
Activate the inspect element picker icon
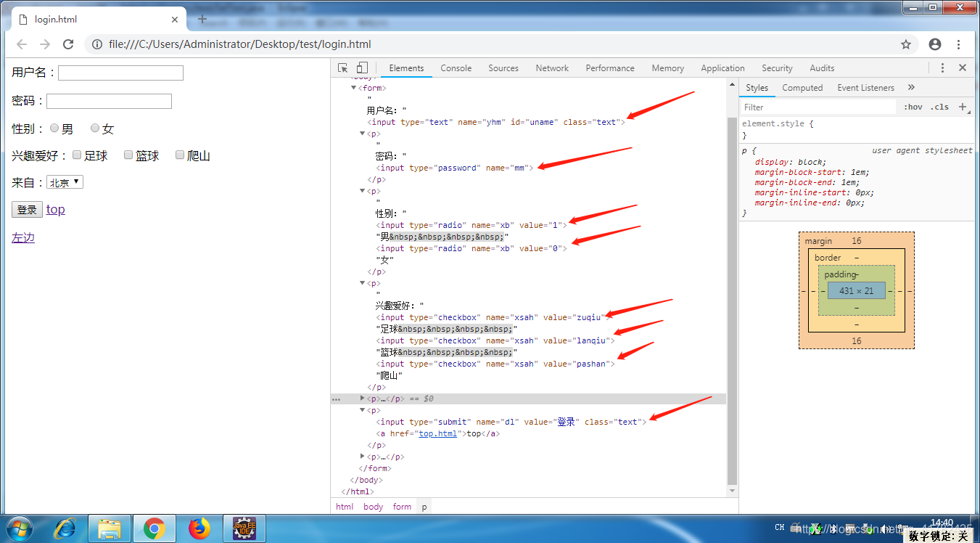coord(343,68)
